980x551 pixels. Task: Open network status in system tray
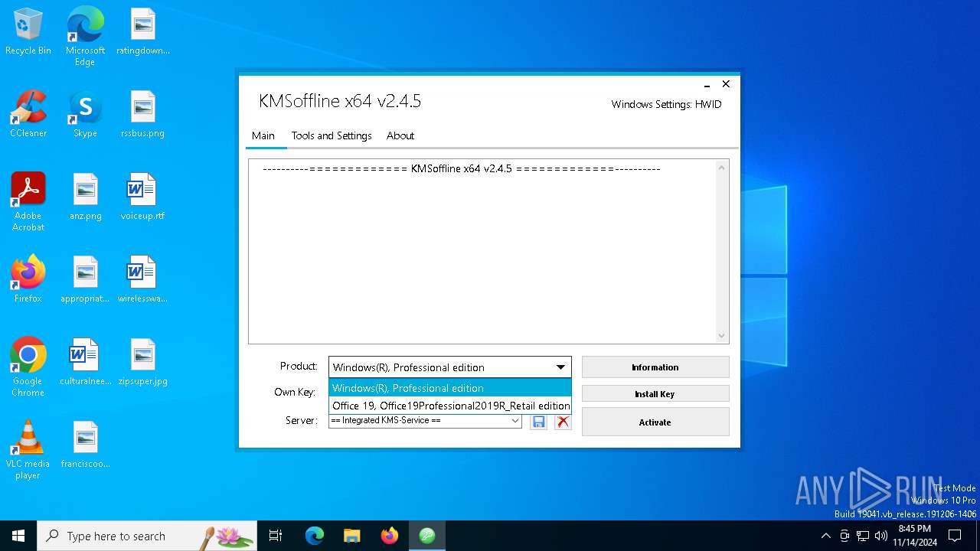863,536
